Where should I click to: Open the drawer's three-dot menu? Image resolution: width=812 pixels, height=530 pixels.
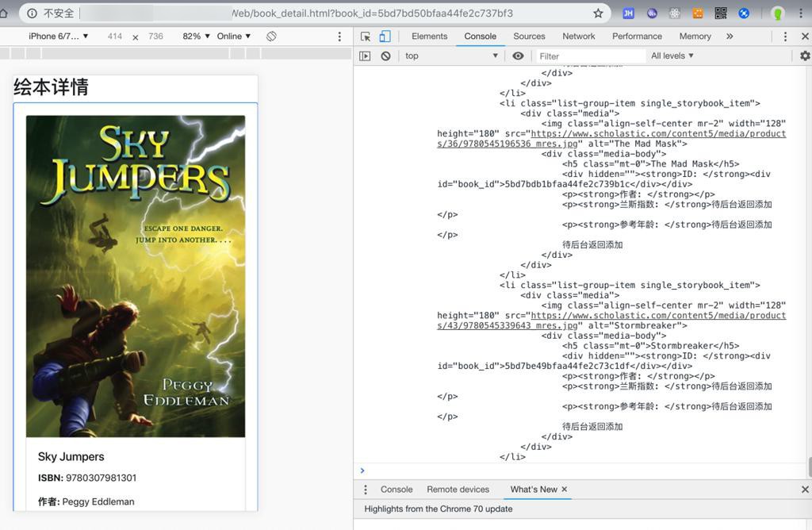tap(366, 490)
